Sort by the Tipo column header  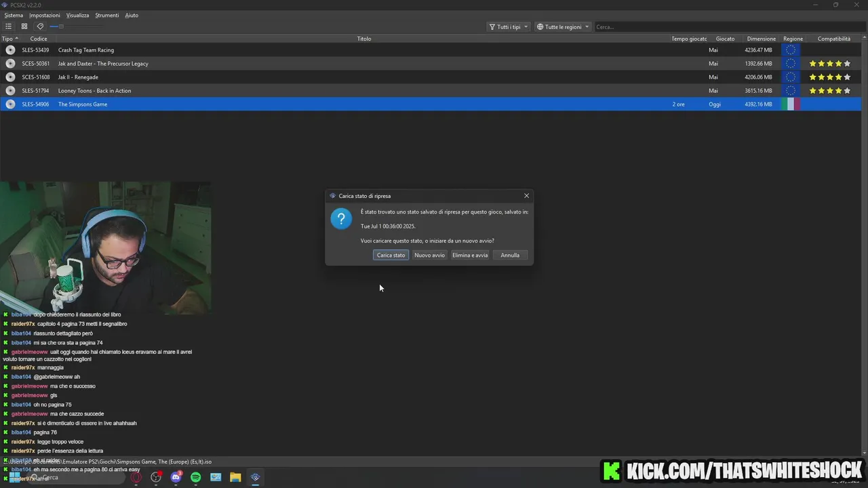point(9,39)
